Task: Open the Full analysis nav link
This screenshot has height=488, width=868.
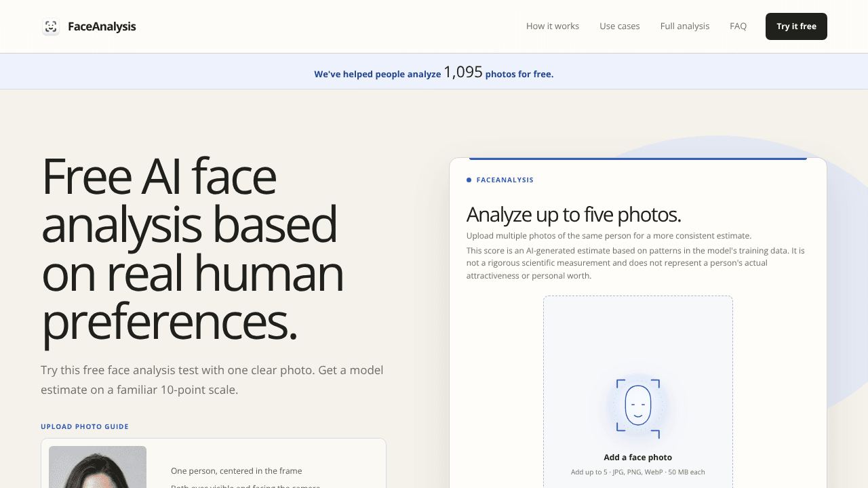Action: (x=685, y=26)
